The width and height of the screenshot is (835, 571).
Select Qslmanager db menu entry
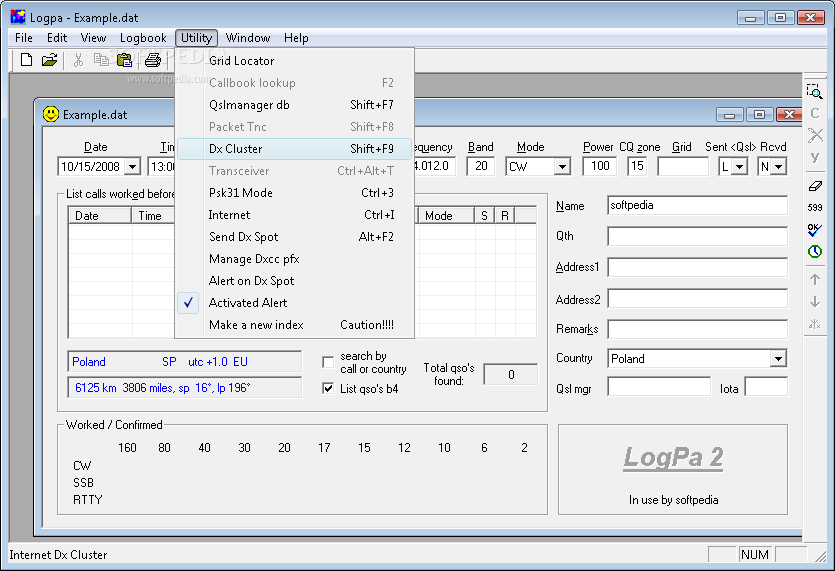point(294,105)
